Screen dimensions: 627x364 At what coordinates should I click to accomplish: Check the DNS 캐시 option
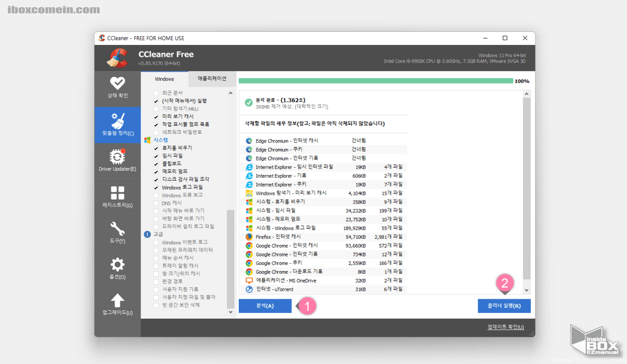point(155,203)
